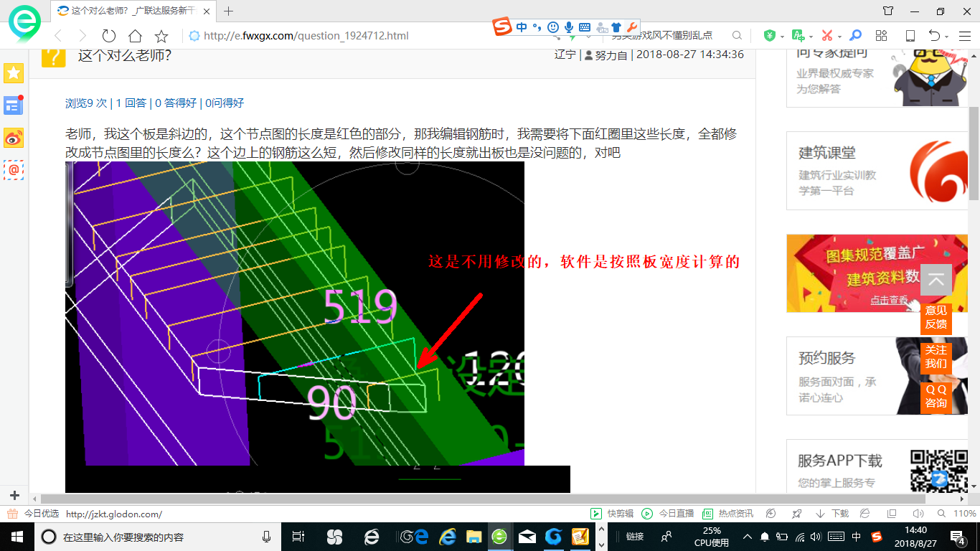Open the browser hamburger menu
980x551 pixels.
pyautogui.click(x=965, y=35)
